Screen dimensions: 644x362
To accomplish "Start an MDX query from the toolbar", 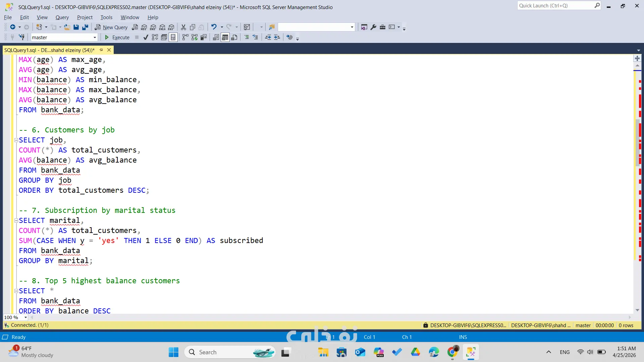I will coord(144,27).
